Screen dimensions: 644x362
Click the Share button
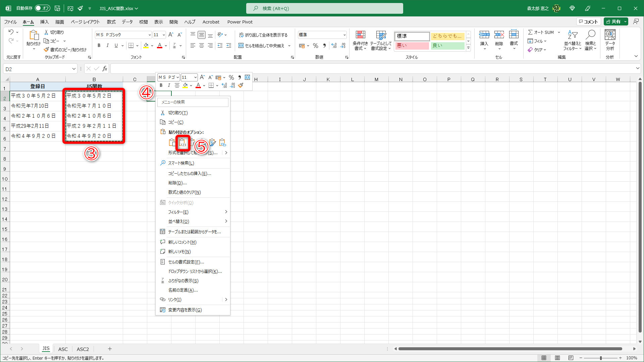click(x=613, y=21)
